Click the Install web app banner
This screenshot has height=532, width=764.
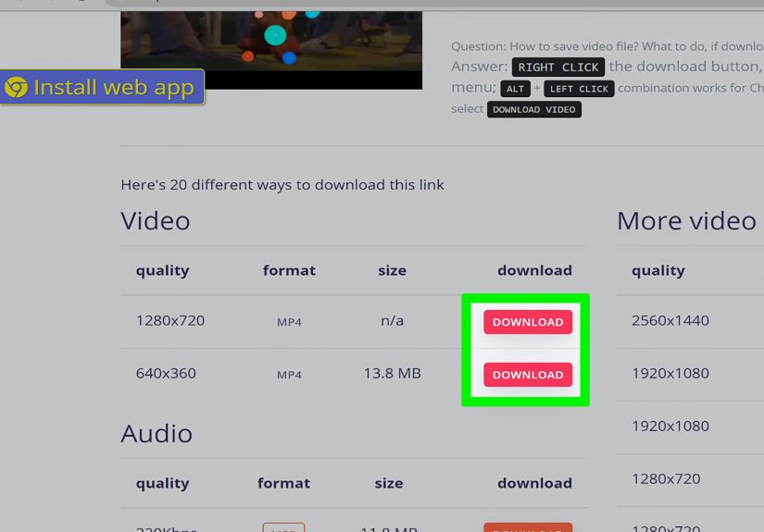click(x=102, y=87)
